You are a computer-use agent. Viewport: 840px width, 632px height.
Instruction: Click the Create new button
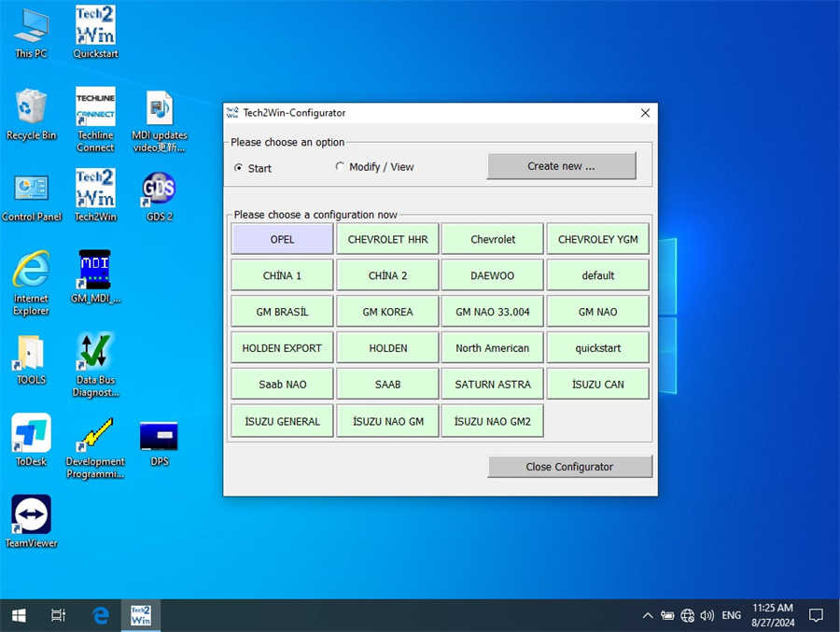tap(561, 166)
